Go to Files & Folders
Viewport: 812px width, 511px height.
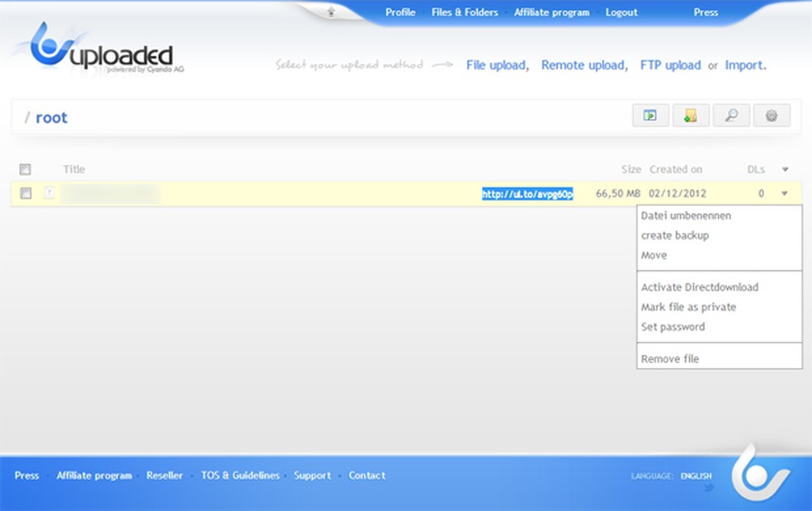[x=465, y=12]
